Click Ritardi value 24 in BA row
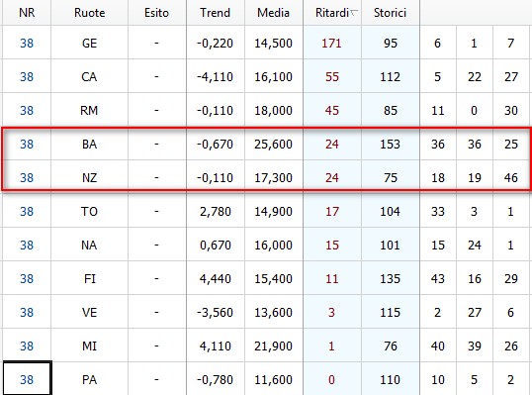This screenshot has width=532, height=395. (x=332, y=144)
